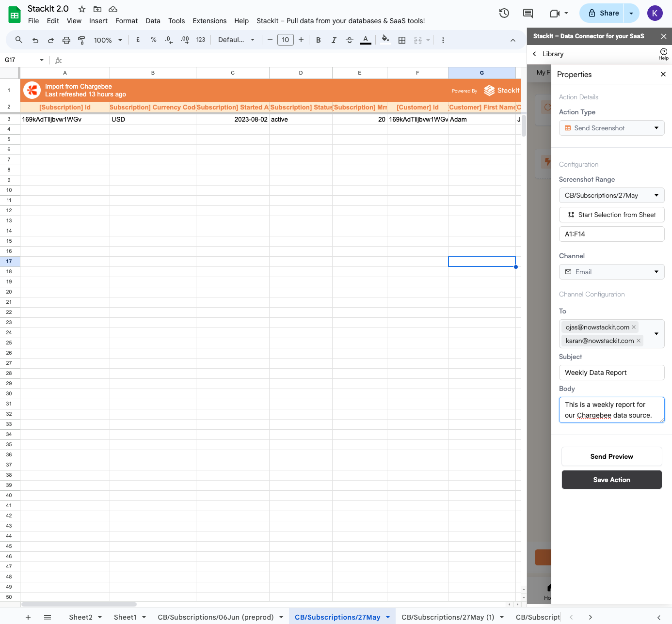Open text color picker
672x624 pixels.
tap(366, 40)
